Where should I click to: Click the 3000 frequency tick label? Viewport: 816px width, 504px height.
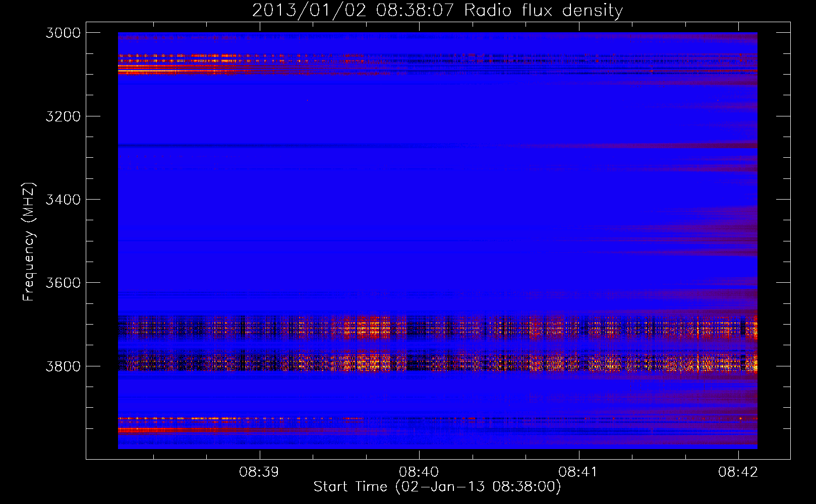click(x=63, y=33)
